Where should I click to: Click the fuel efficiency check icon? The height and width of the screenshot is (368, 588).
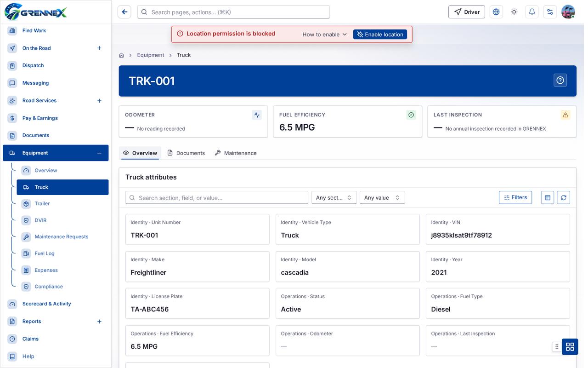tap(411, 115)
